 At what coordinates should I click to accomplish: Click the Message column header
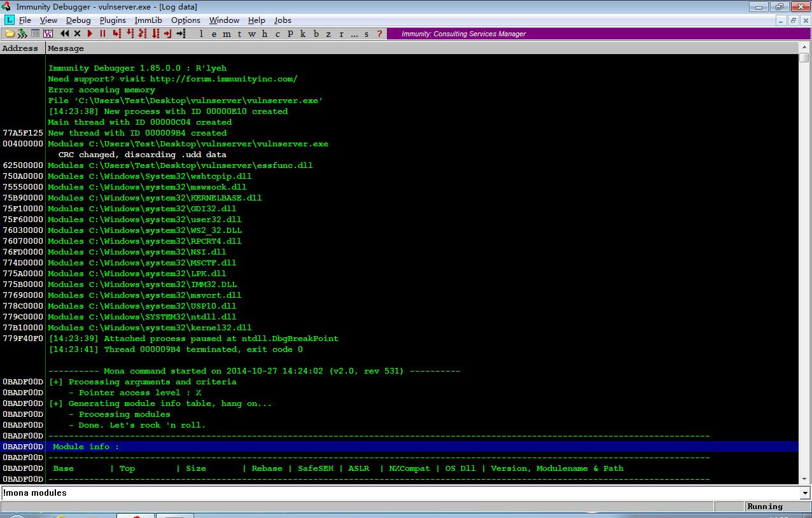coord(421,48)
